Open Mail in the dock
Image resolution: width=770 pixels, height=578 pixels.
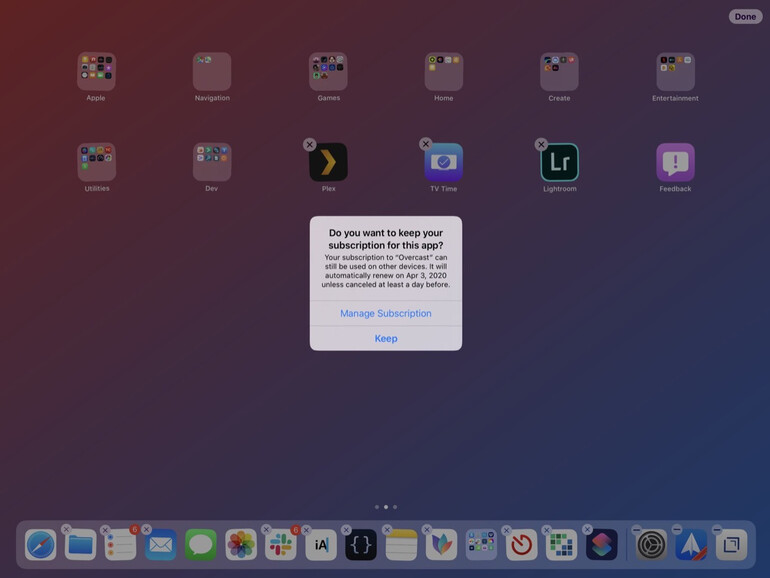[x=161, y=545]
